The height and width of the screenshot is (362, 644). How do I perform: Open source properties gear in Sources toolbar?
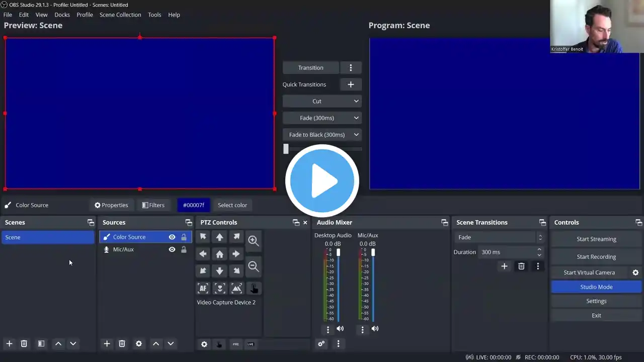[139, 343]
